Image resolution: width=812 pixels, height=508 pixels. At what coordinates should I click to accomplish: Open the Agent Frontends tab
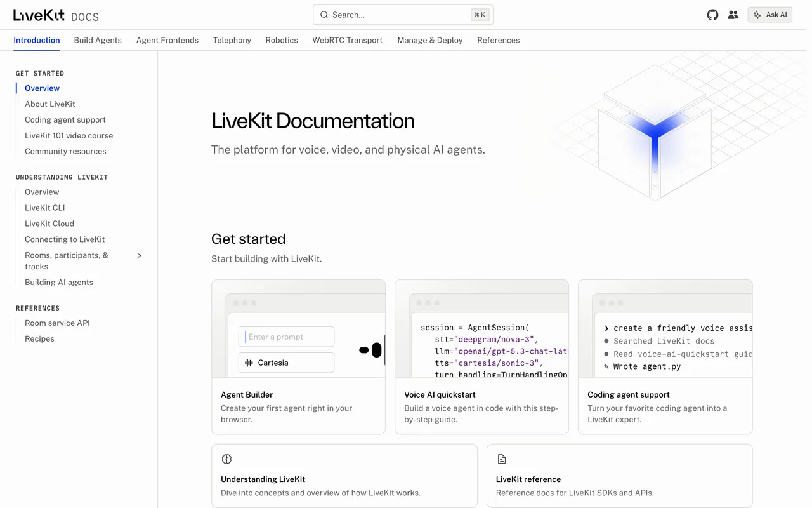coord(167,40)
